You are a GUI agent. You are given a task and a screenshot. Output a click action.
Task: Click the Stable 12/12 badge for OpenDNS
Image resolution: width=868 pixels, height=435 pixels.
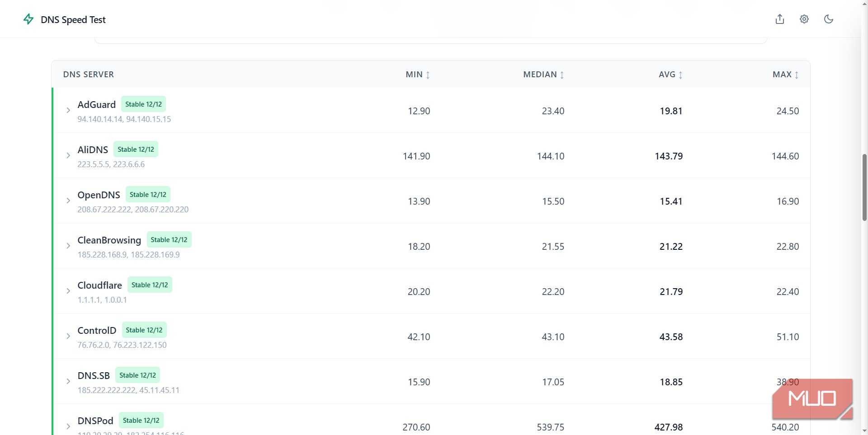148,194
